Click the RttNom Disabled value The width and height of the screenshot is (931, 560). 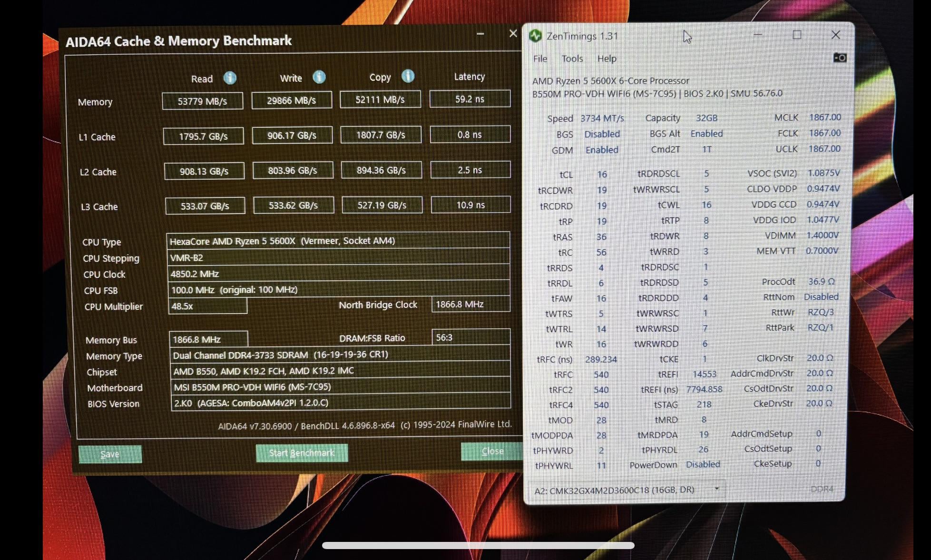coord(821,296)
